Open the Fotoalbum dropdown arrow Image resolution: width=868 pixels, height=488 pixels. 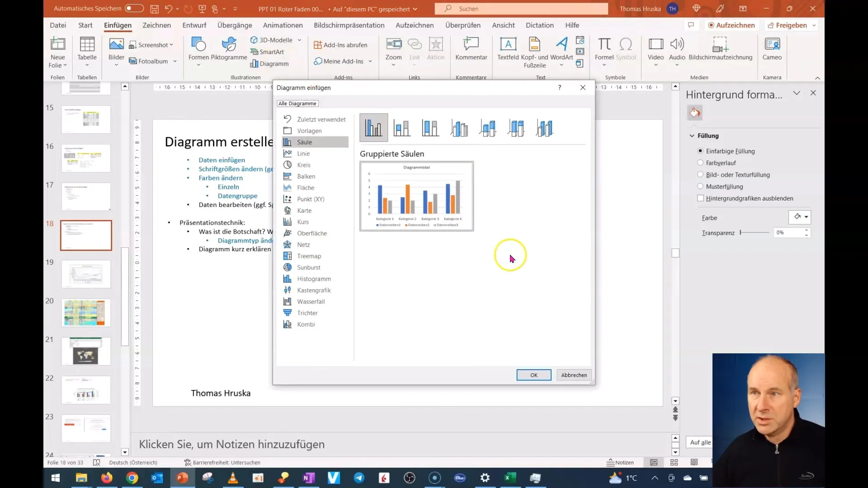pyautogui.click(x=175, y=61)
